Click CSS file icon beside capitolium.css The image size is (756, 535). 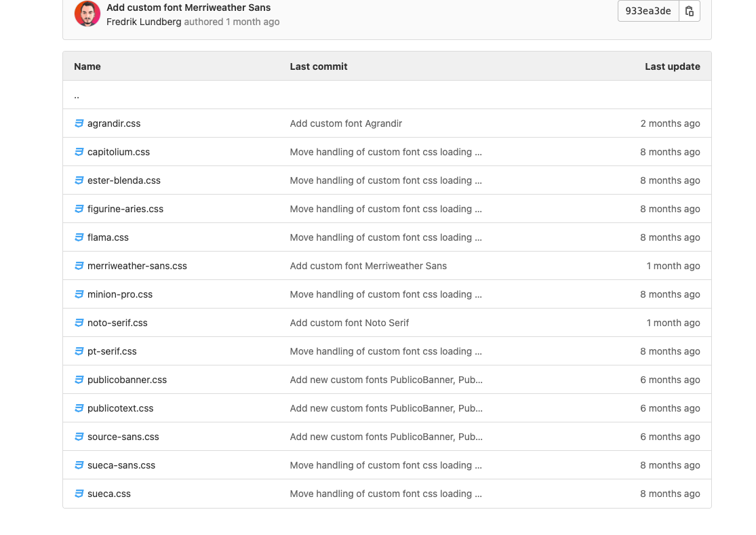[79, 152]
